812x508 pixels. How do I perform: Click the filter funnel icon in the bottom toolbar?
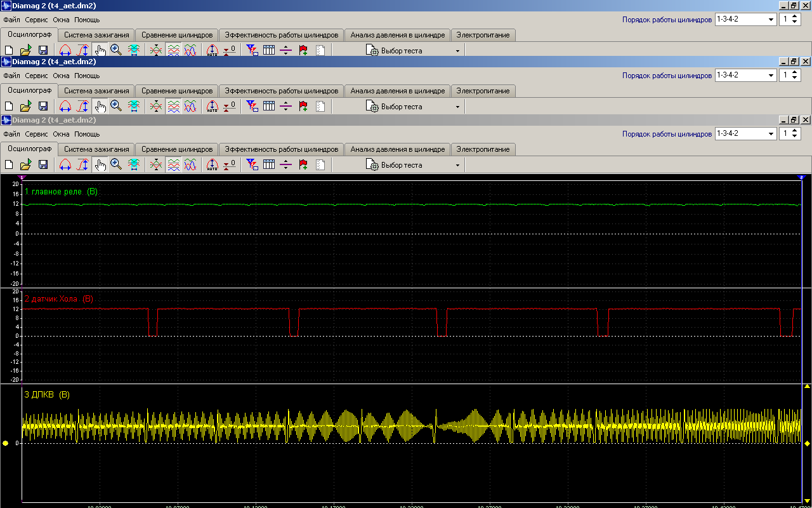[252, 165]
